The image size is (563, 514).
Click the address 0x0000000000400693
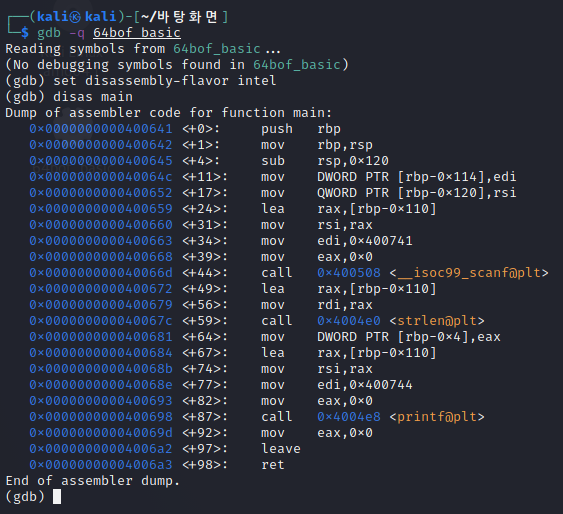tap(101, 401)
